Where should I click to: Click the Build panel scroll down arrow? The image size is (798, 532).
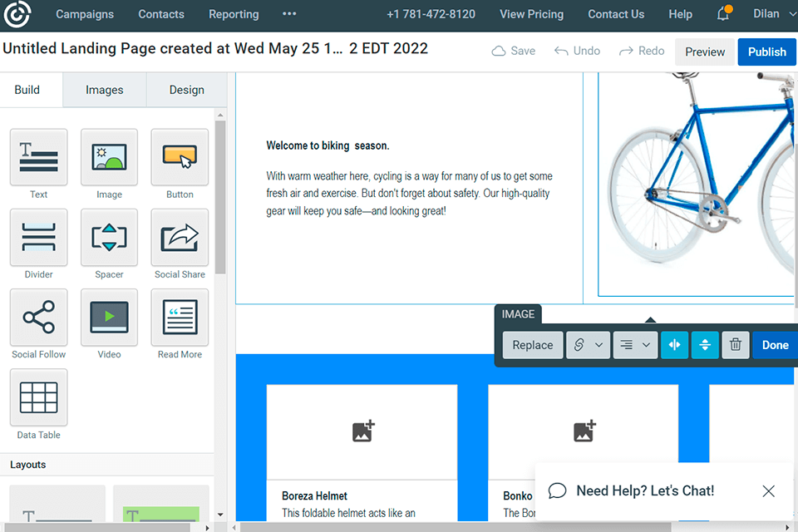[219, 515]
